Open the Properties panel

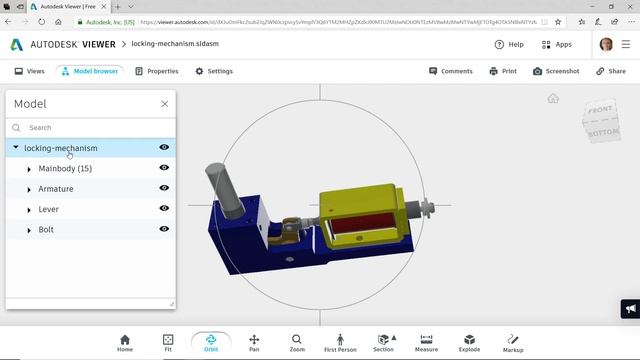coord(157,71)
